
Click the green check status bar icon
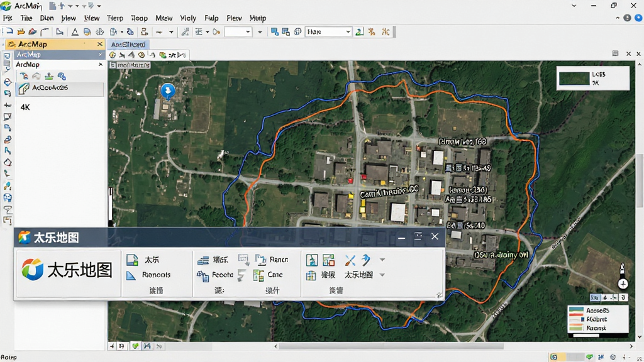[x=590, y=357]
